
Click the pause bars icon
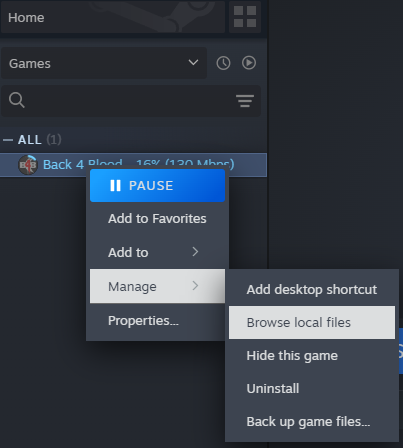(115, 186)
